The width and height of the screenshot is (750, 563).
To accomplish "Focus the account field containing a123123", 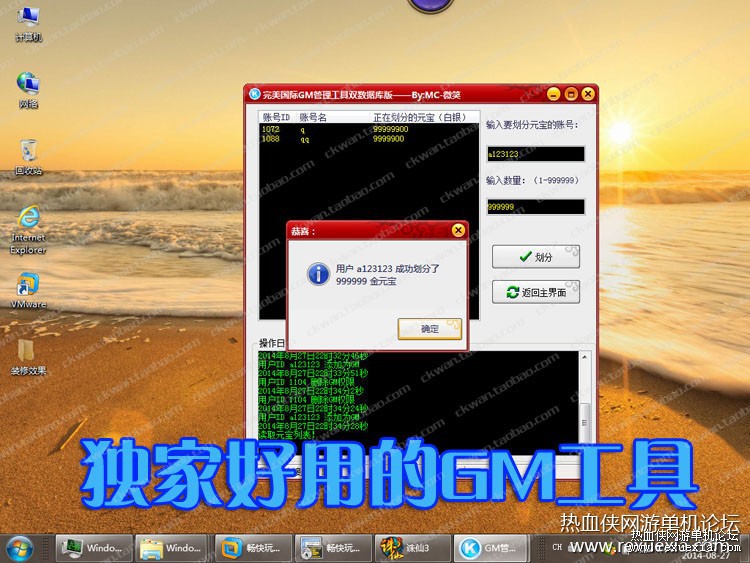I will tap(535, 154).
